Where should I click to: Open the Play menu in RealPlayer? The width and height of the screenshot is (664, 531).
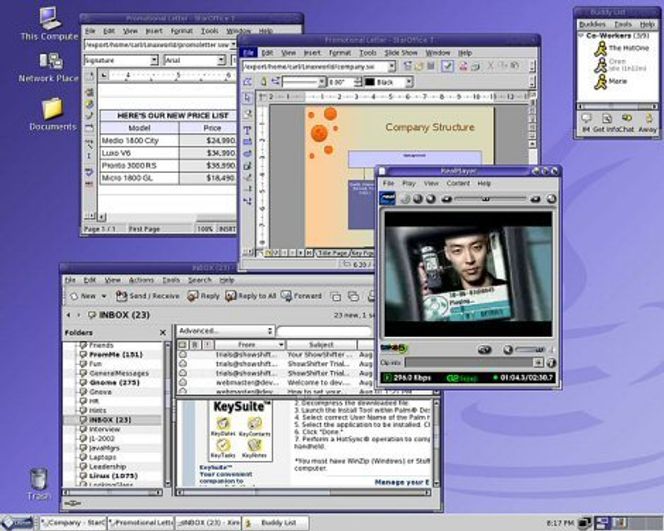click(x=409, y=183)
